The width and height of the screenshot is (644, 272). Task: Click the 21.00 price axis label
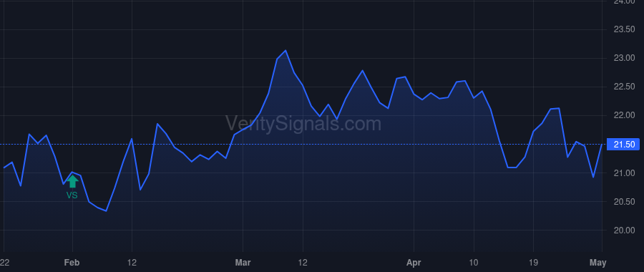pyautogui.click(x=623, y=173)
